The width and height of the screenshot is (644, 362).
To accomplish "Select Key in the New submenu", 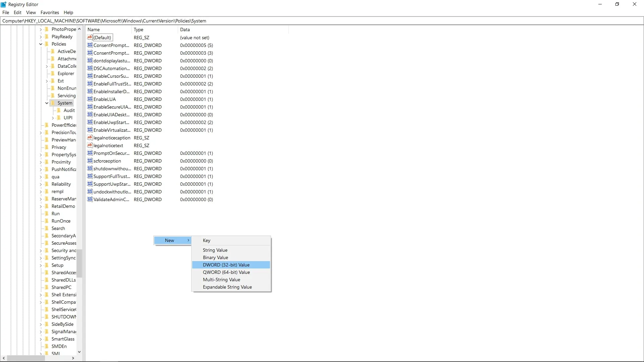I will 231,240.
